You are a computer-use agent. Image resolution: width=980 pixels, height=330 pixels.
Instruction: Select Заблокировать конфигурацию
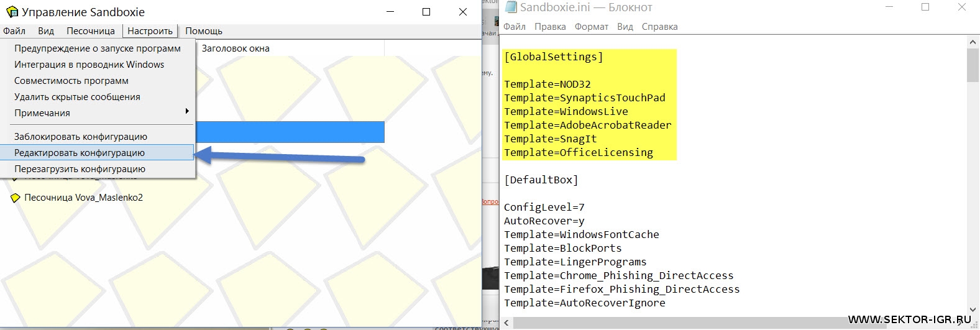point(98,136)
